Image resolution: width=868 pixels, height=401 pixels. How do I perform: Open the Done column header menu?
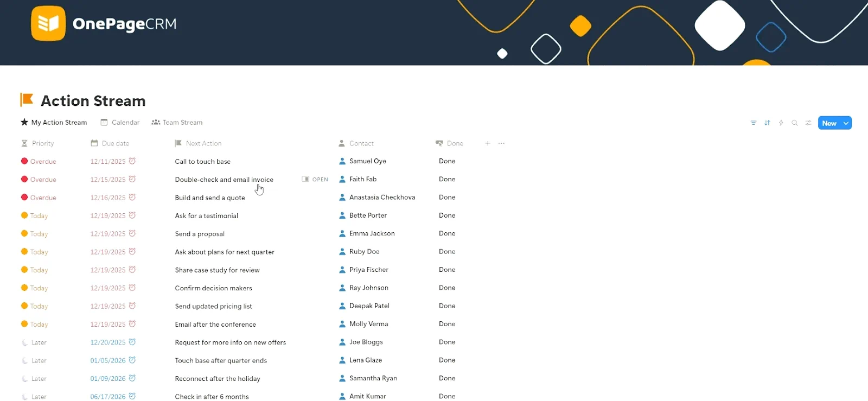[x=449, y=143]
